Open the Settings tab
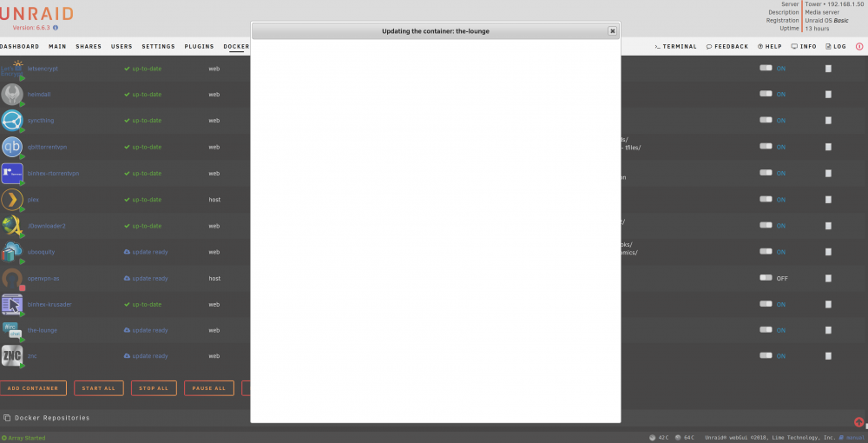This screenshot has width=868, height=443. pos(158,47)
